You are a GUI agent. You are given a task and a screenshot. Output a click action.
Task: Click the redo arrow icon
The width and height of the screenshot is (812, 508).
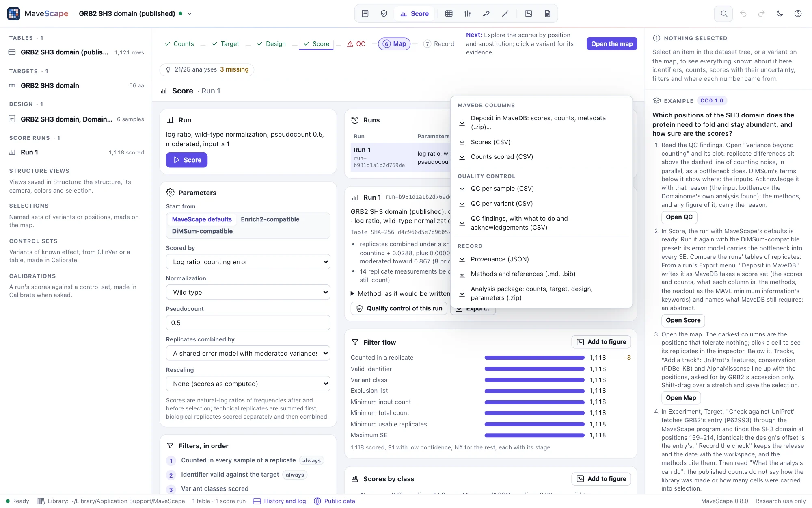pos(761,13)
